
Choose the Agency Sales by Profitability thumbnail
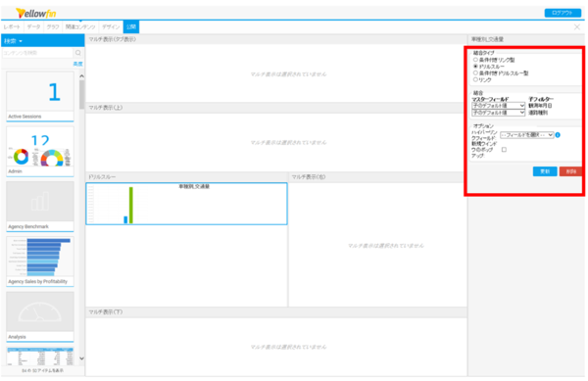(x=40, y=262)
